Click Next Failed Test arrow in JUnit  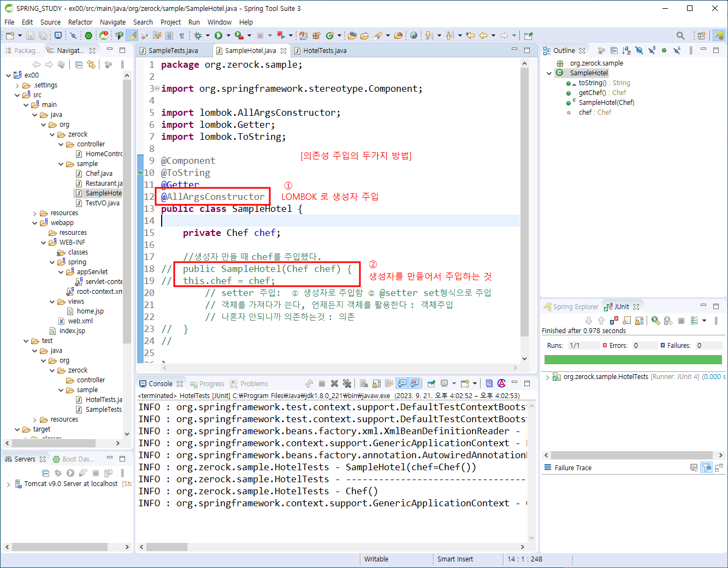click(x=589, y=321)
